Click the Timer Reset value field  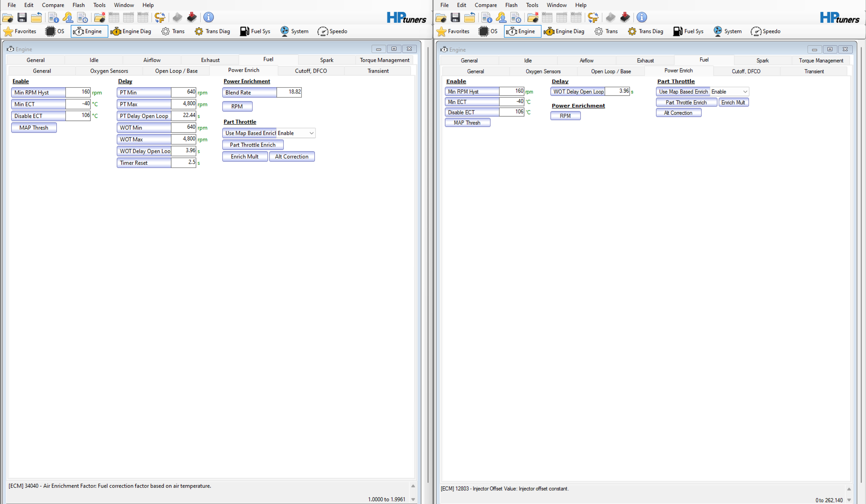click(183, 162)
